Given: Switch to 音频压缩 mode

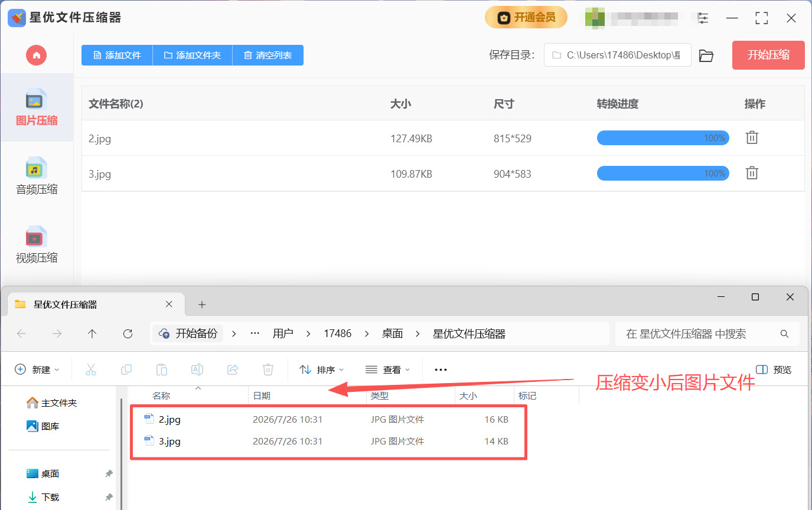Looking at the screenshot, I should 37,176.
